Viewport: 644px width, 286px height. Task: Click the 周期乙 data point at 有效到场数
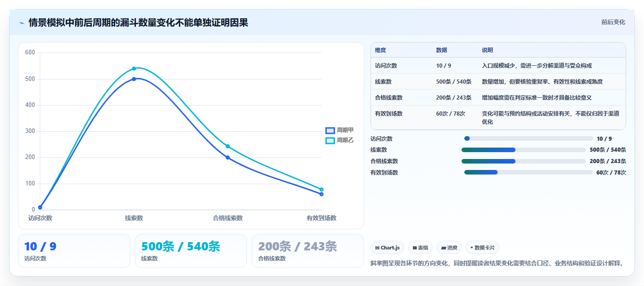(322, 189)
